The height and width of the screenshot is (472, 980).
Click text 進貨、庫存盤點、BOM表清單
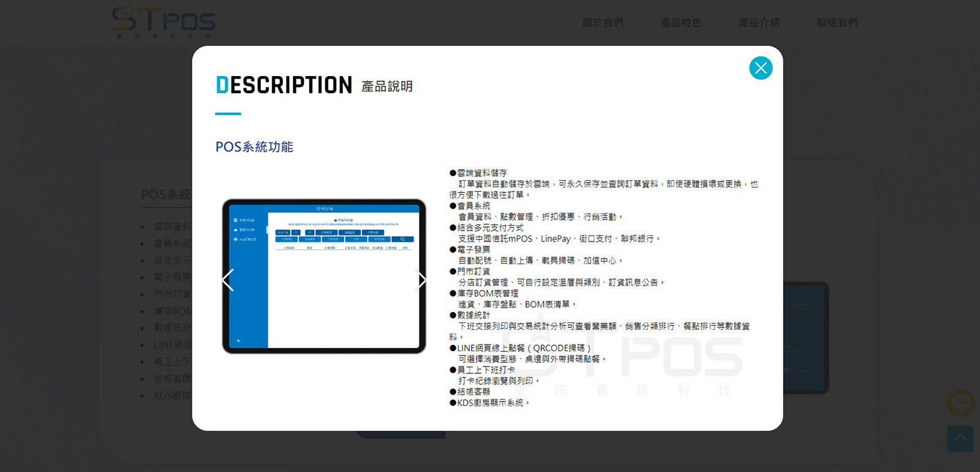click(518, 304)
